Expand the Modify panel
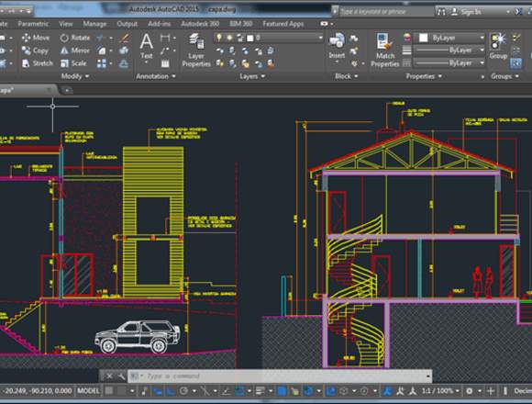Screen dimensions: 532x404 point(74,76)
